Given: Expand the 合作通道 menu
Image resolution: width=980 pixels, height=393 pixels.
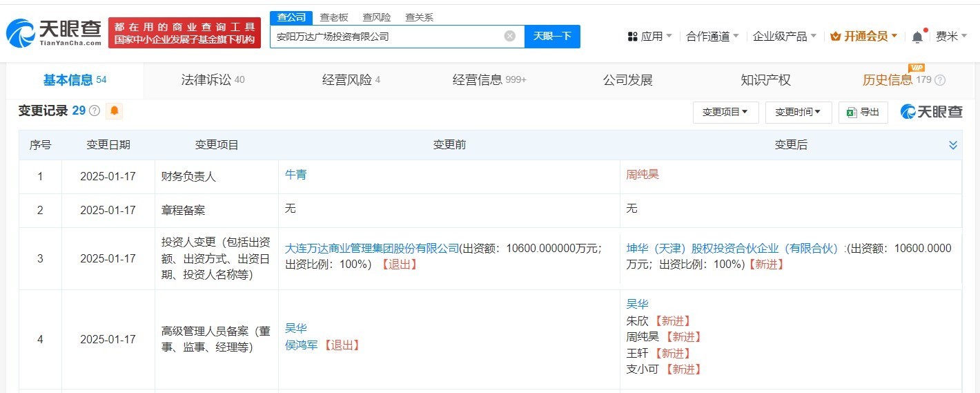Looking at the screenshot, I should [x=712, y=37].
